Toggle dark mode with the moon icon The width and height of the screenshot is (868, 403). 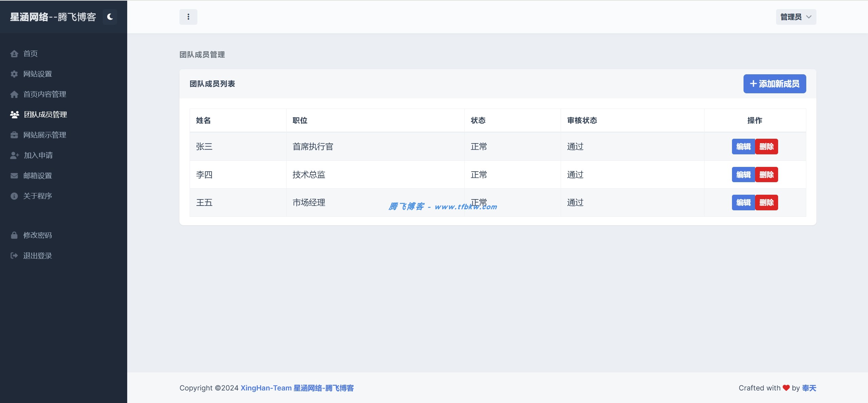pyautogui.click(x=110, y=16)
